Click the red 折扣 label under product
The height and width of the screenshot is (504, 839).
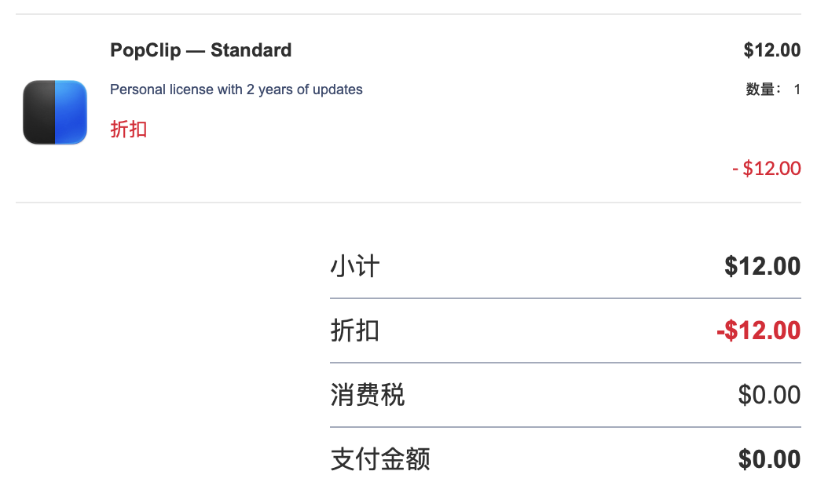click(128, 130)
